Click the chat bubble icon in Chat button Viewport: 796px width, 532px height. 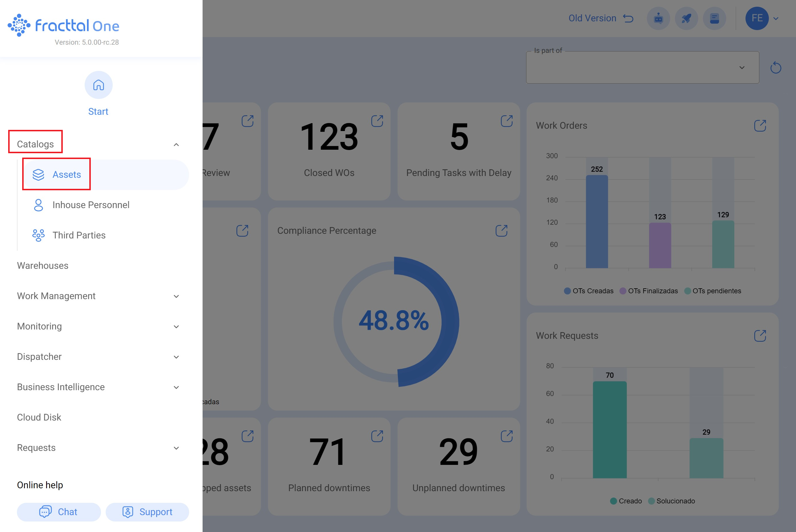(x=45, y=512)
